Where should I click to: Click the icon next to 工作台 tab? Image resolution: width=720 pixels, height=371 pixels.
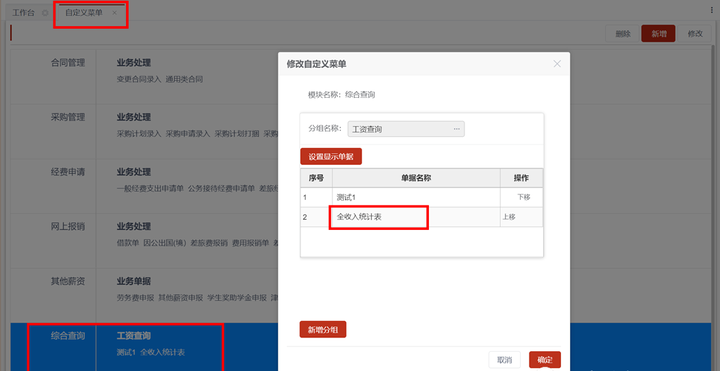[x=45, y=13]
